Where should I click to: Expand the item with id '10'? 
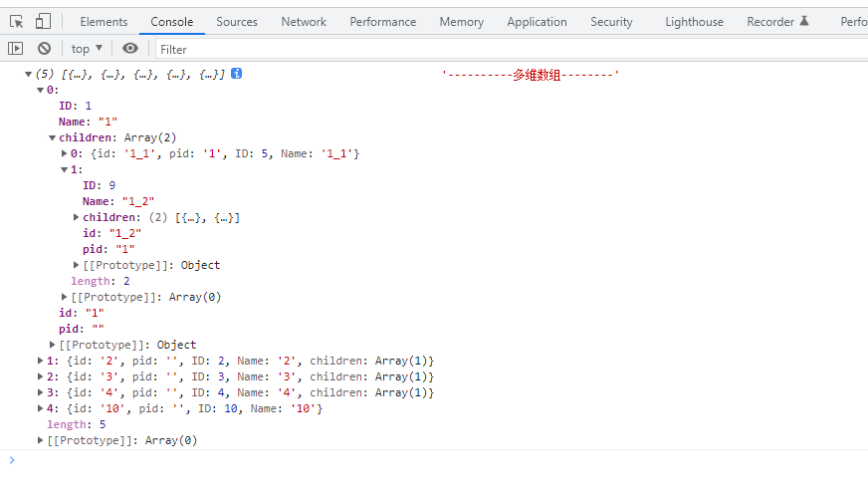point(41,408)
